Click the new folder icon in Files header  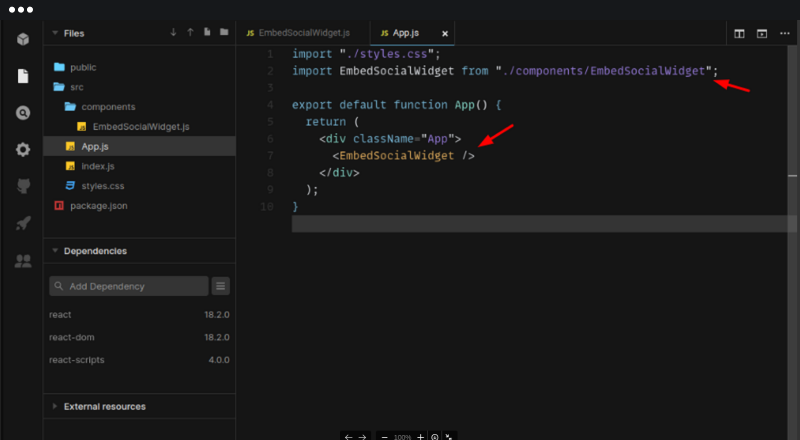click(224, 32)
